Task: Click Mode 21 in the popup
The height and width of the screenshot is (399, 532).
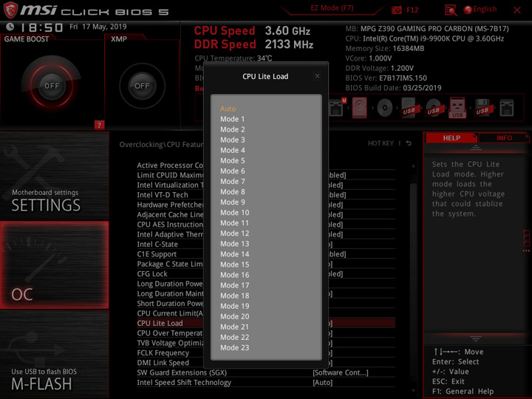Action: [234, 327]
